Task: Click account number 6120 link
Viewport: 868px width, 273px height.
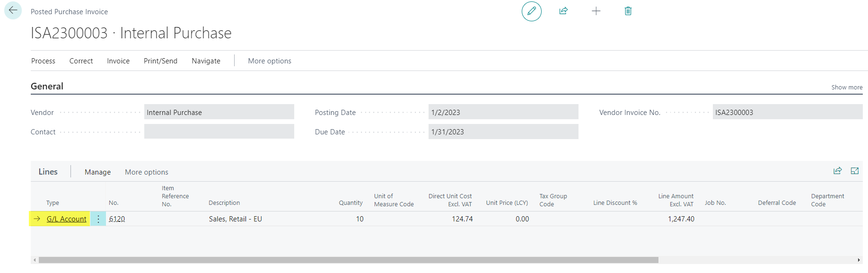Action: pyautogui.click(x=117, y=219)
